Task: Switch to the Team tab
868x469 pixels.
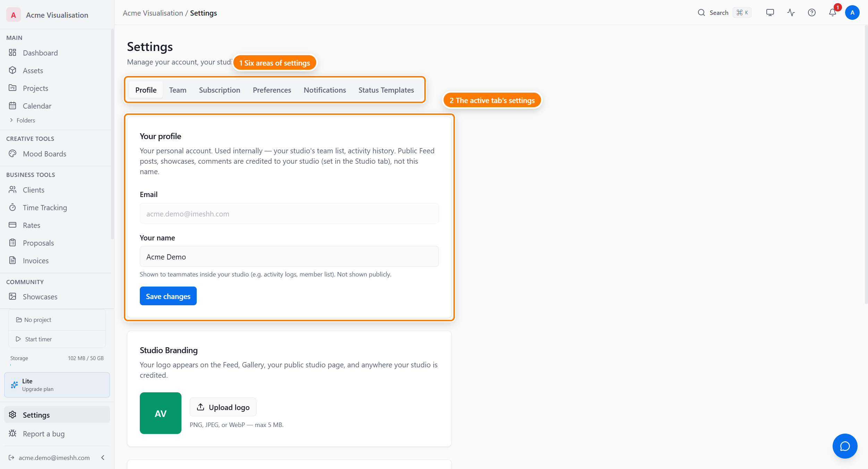Action: click(x=178, y=90)
